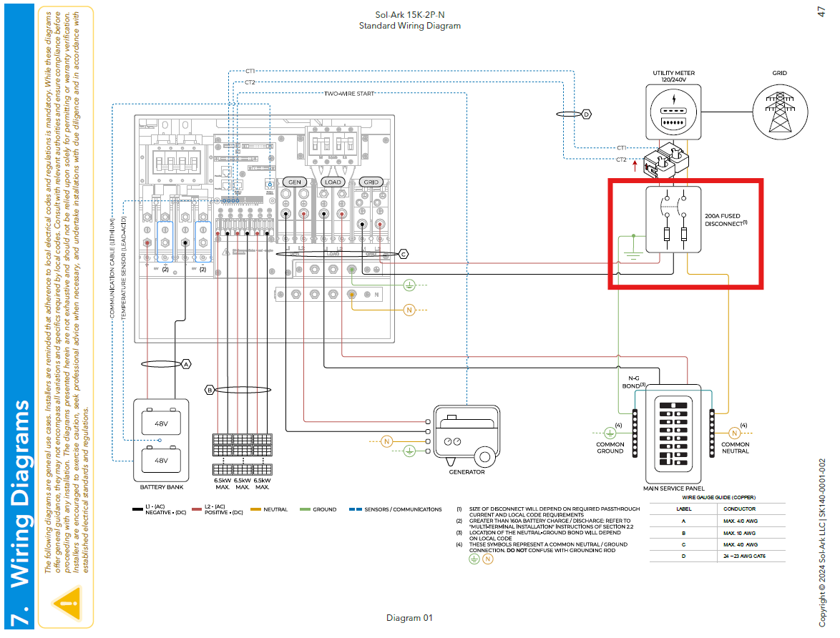Image resolution: width=840 pixels, height=638 pixels.
Task: Click the 'MAX. 10 AWG' table cell
Action: [739, 533]
